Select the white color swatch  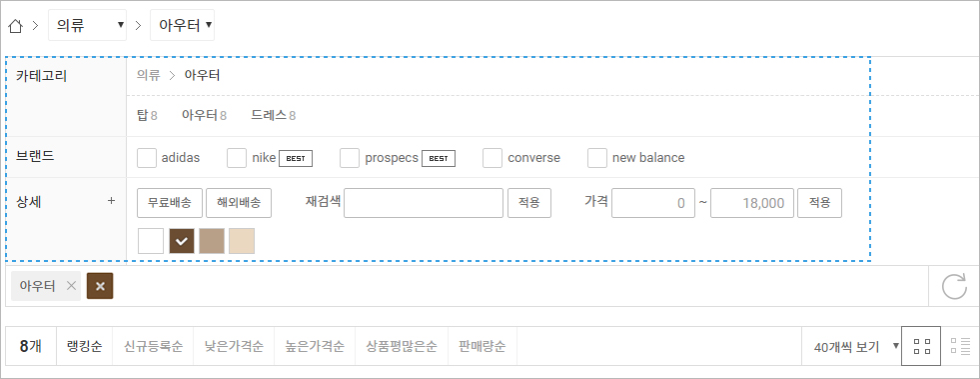[151, 241]
